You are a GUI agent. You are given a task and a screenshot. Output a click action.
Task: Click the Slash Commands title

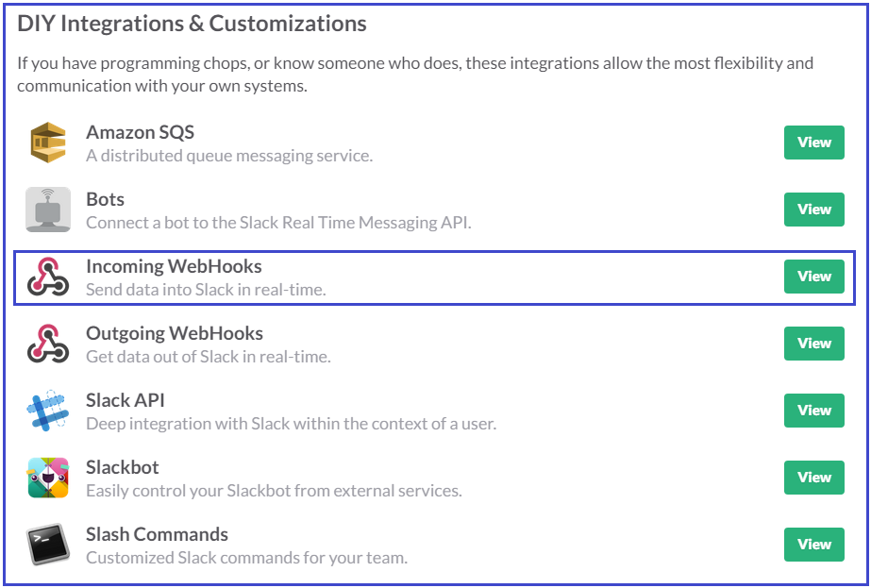[158, 534]
